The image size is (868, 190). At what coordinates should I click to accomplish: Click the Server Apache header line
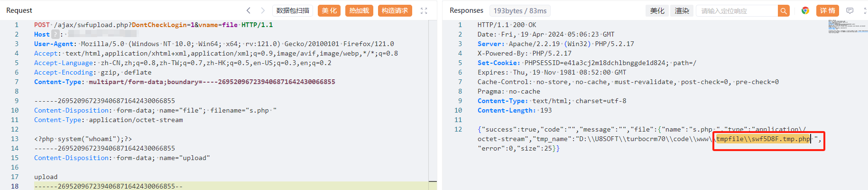(x=556, y=44)
